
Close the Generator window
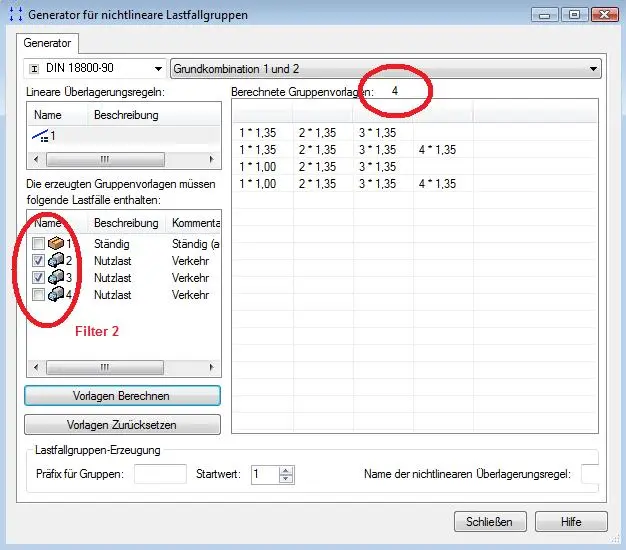pos(604,15)
